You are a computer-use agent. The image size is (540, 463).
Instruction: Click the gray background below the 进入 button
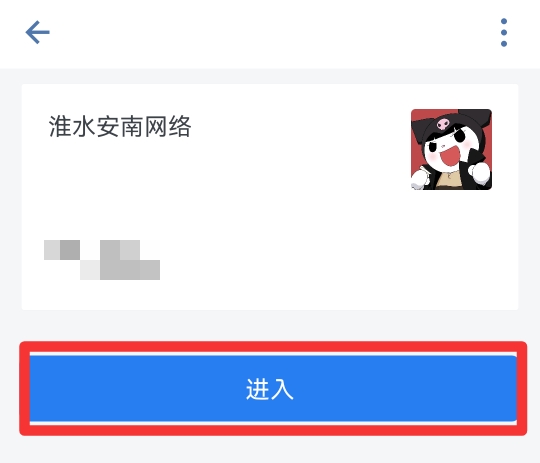tap(270, 450)
